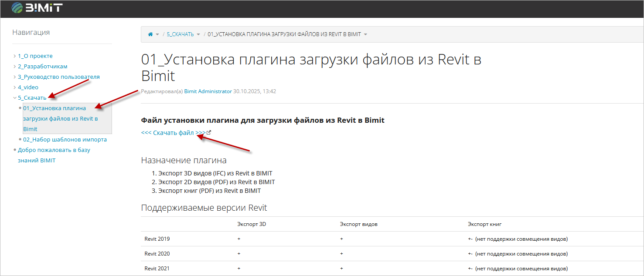
Task: Click the external link icon after Скачать файл
Action: pyautogui.click(x=209, y=133)
